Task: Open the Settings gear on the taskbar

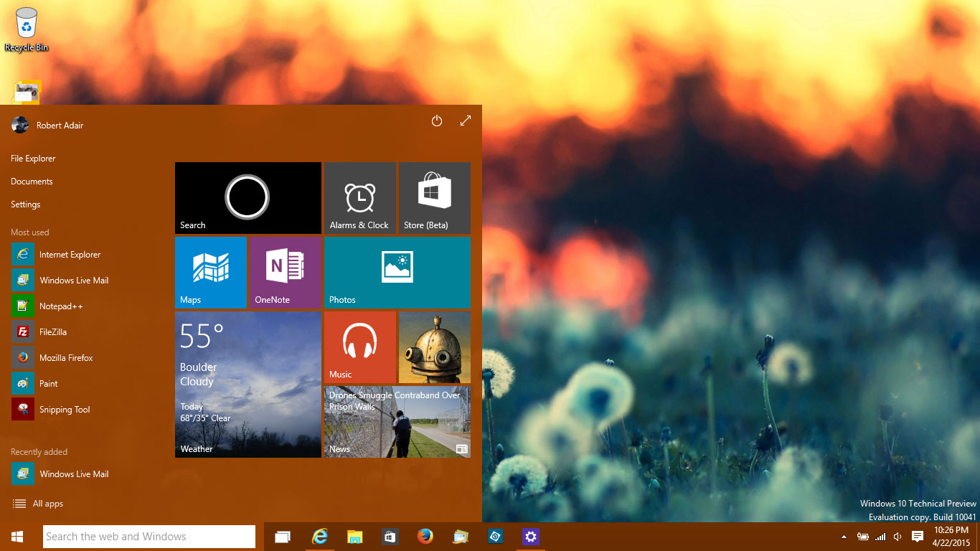Action: [530, 537]
